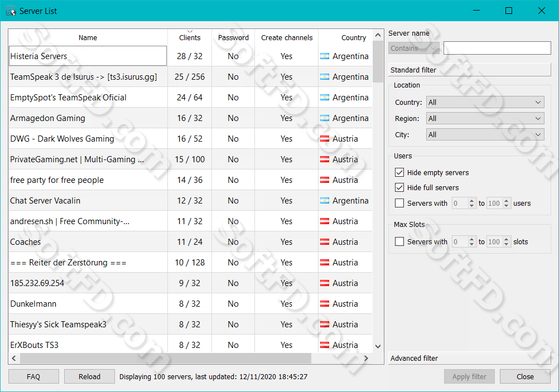Open the Contains match-type dropdown
Image resolution: width=559 pixels, height=392 pixels.
pos(414,48)
